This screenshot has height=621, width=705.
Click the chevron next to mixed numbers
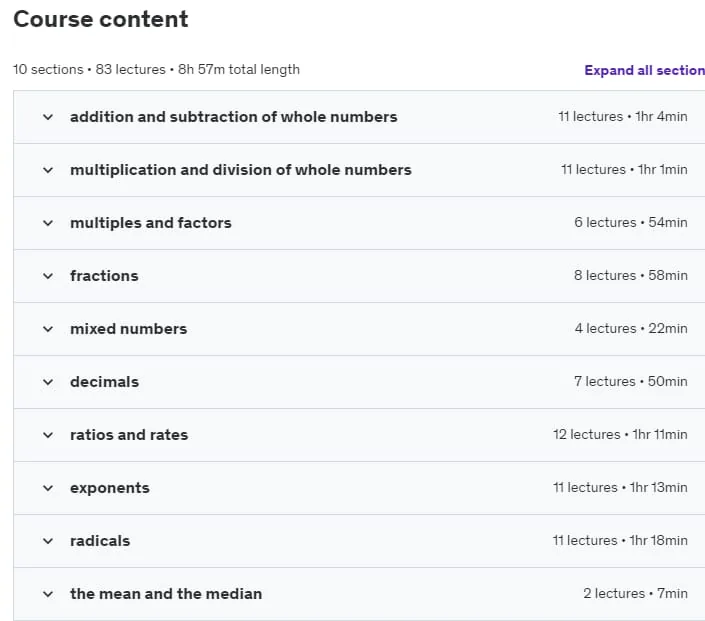[x=48, y=329]
